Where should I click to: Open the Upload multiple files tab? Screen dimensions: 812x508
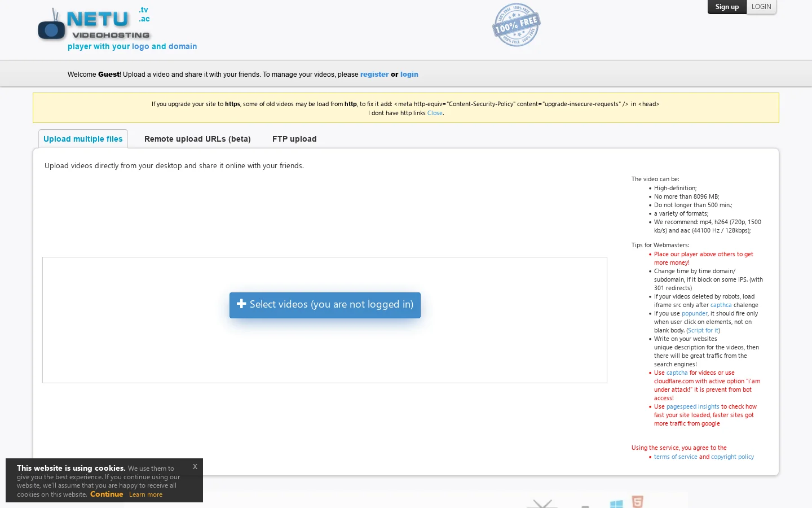[83, 139]
